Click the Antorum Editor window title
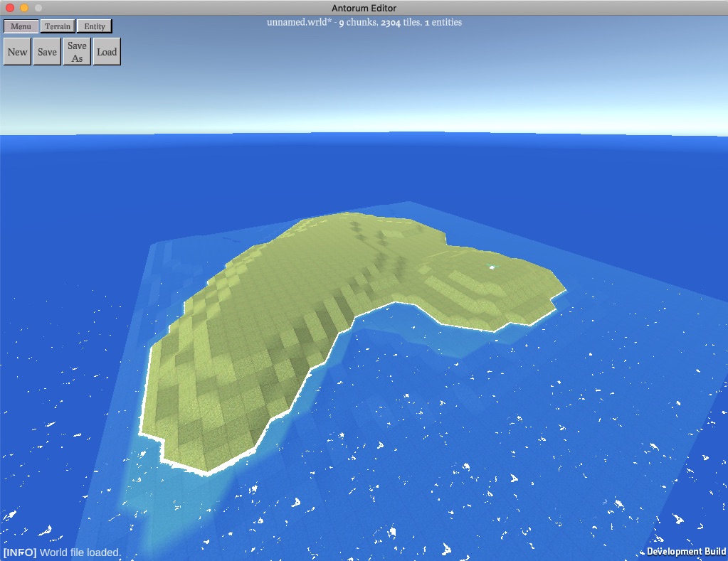Image resolution: width=728 pixels, height=561 pixels. (364, 8)
